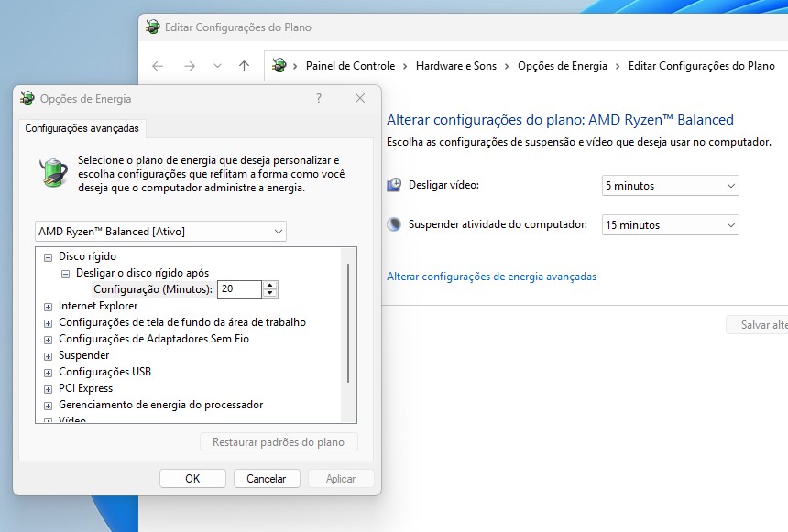This screenshot has height=532, width=788.
Task: Click Opções de Energia breadcrumb
Action: coord(563,66)
